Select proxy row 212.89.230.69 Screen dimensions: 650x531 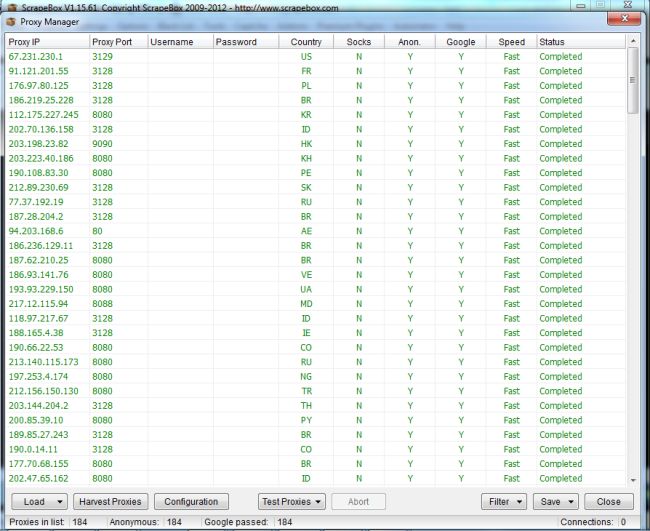tap(315, 187)
